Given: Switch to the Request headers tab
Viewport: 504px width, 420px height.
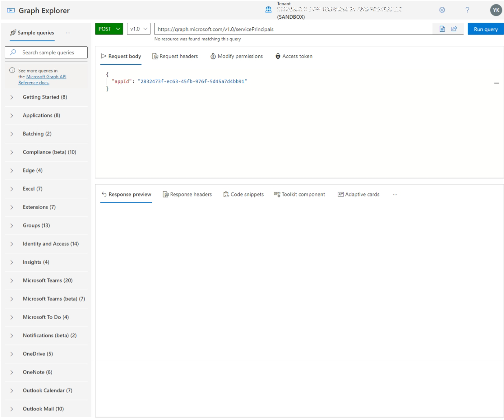Looking at the screenshot, I should coord(175,57).
